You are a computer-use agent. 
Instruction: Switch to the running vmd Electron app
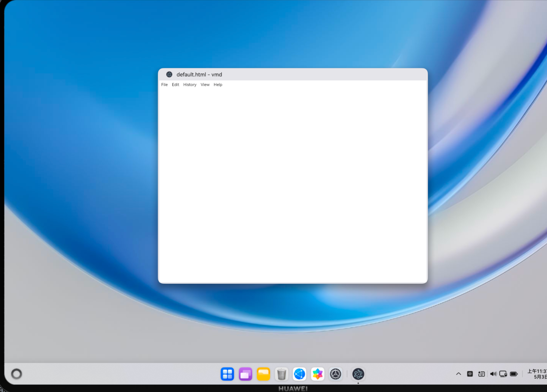358,374
